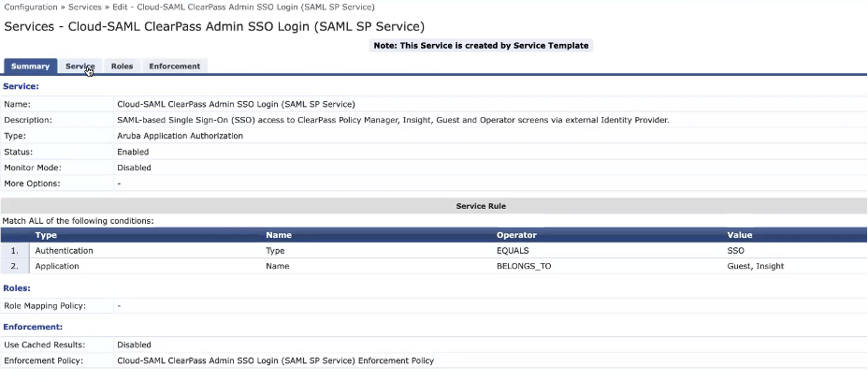Click the Service Rule section header

coord(481,205)
